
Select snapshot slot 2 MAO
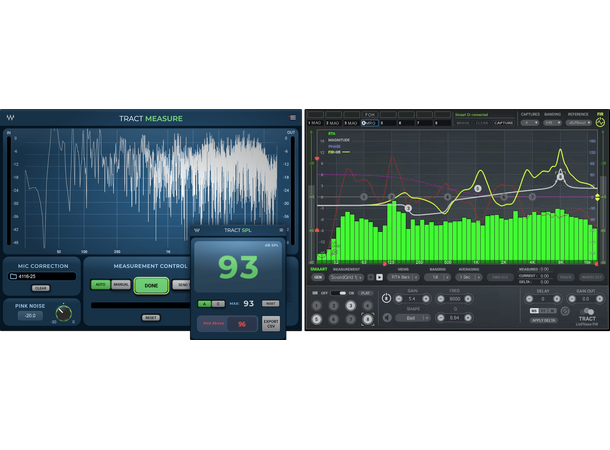tap(333, 123)
